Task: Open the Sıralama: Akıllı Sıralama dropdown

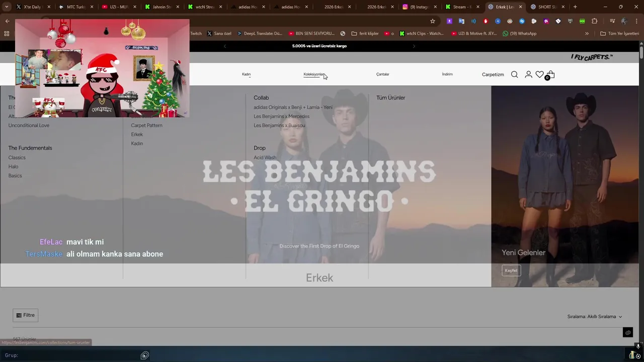Action: pos(595,317)
